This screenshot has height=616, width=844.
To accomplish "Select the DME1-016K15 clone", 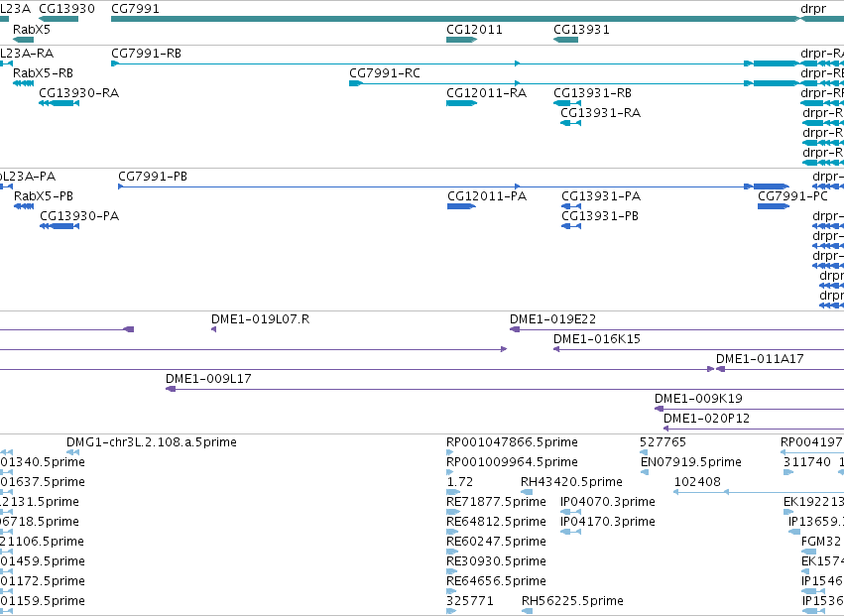I will point(698,349).
